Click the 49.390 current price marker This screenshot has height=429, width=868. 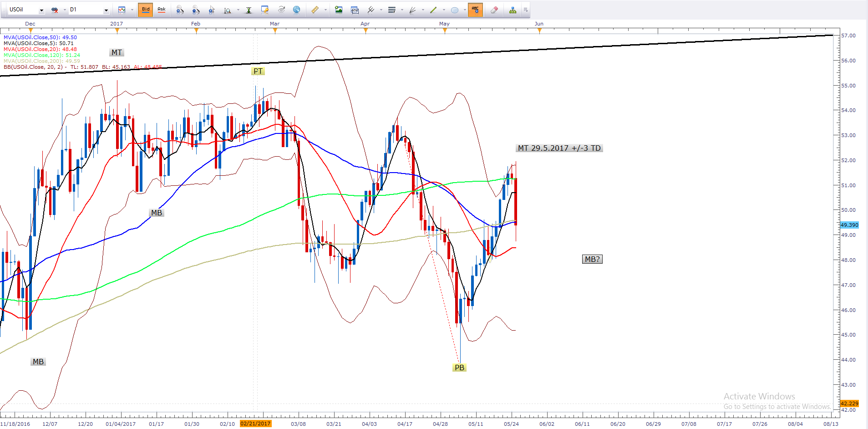[x=849, y=225]
